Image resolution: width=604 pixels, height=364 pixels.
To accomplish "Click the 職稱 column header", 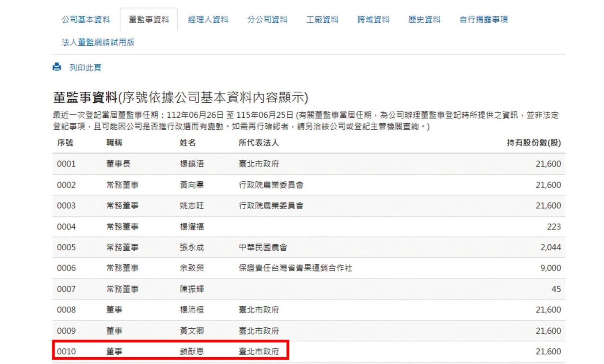I will click(114, 143).
